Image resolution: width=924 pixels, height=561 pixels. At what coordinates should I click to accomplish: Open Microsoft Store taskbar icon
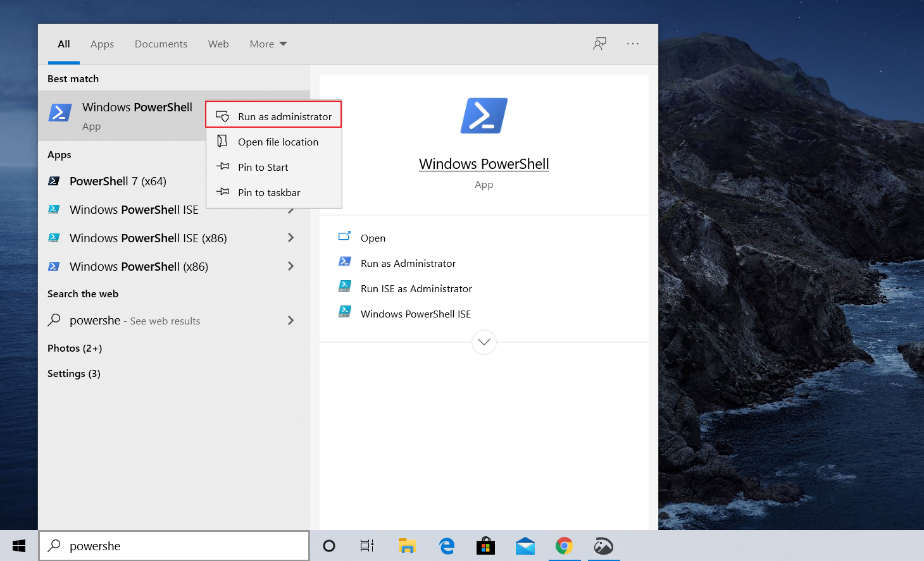485,546
